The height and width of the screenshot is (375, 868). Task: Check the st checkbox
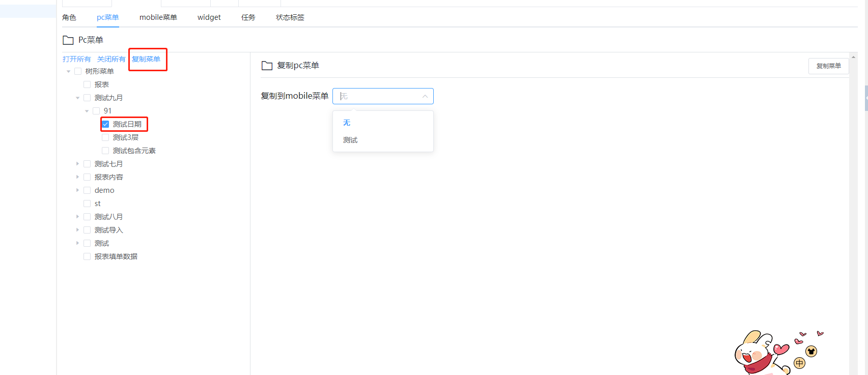(x=87, y=204)
